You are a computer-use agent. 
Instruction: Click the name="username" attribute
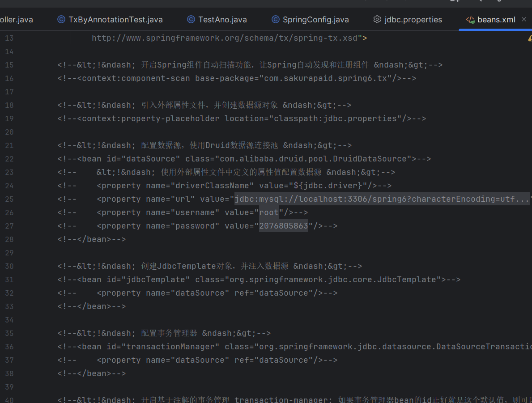pyautogui.click(x=183, y=213)
